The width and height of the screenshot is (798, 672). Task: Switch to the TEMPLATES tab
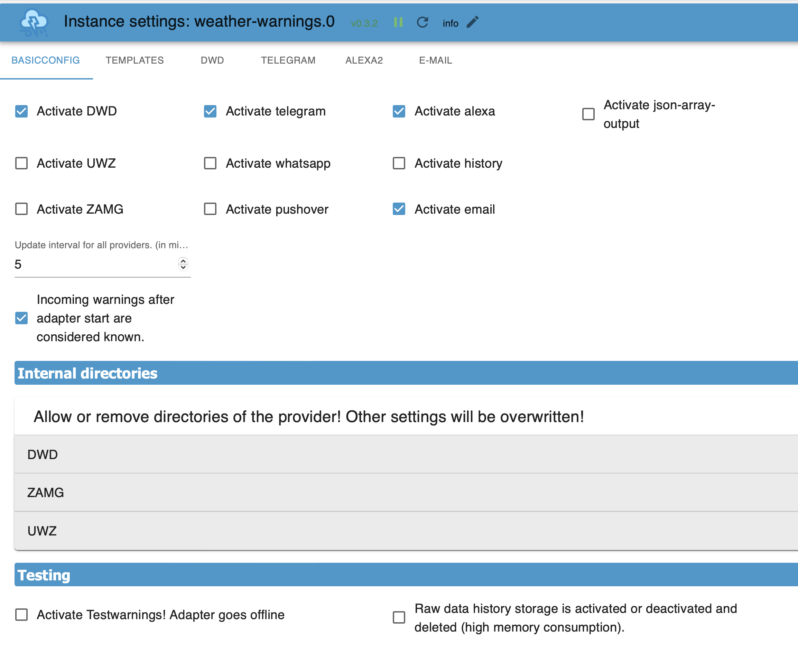pos(134,60)
